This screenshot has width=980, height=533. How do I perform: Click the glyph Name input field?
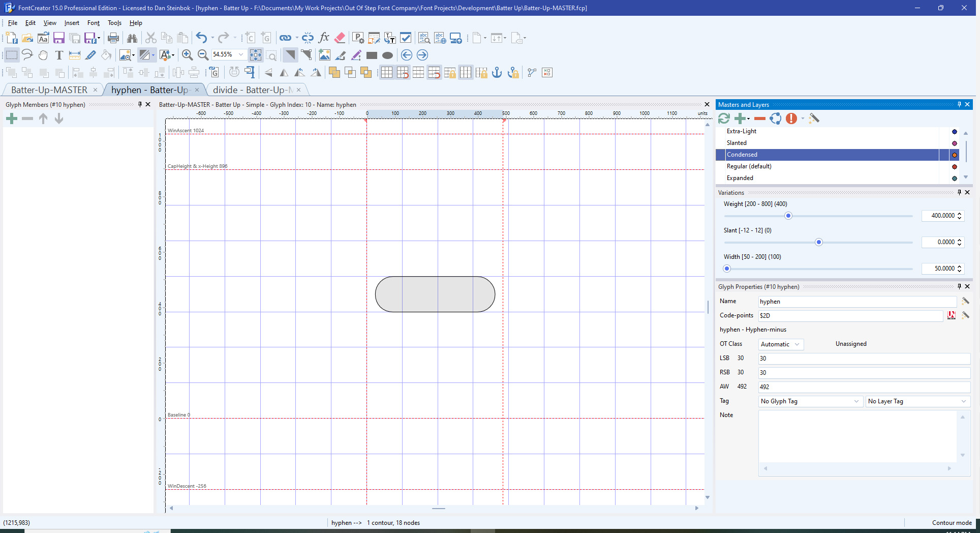click(856, 302)
